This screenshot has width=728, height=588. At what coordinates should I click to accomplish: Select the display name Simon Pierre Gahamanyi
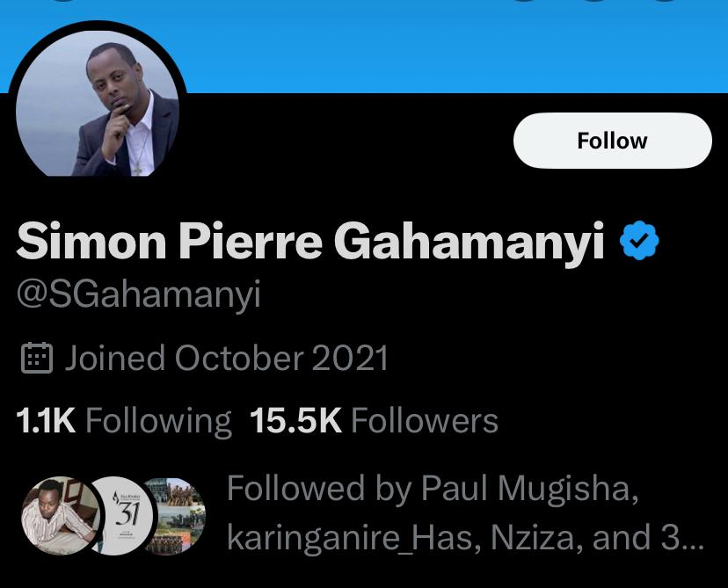pyautogui.click(x=310, y=242)
